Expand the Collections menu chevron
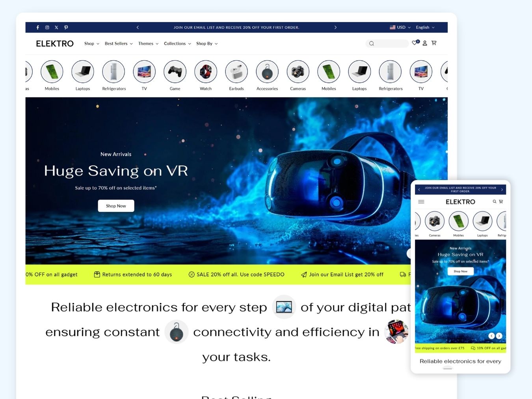The image size is (532, 399). click(190, 43)
